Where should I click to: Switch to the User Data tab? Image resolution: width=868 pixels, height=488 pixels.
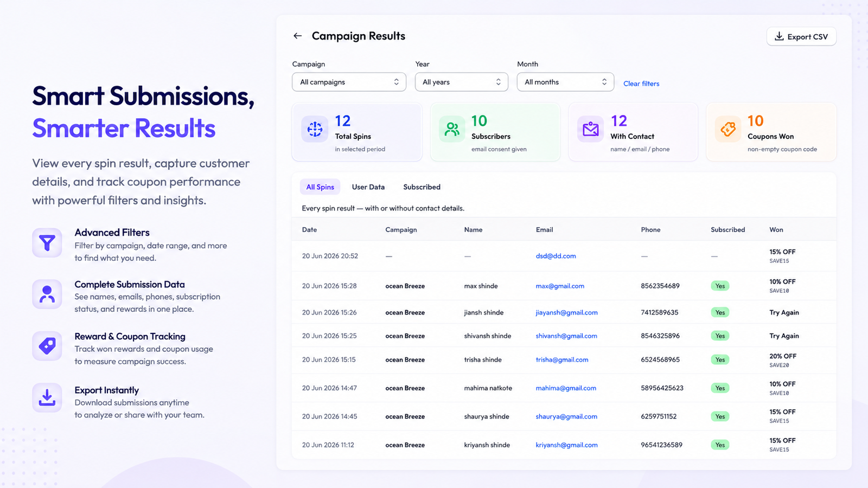pyautogui.click(x=368, y=187)
